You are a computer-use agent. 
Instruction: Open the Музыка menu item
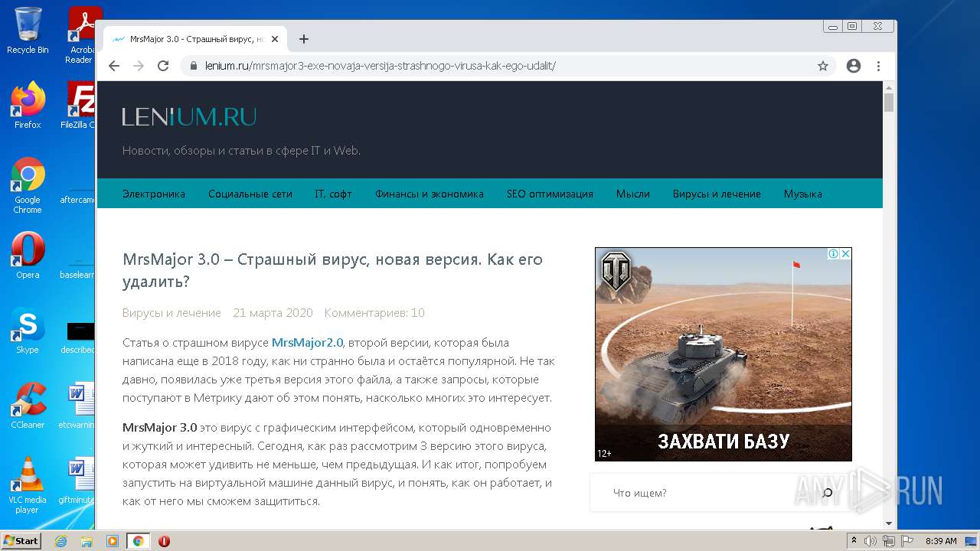[803, 194]
